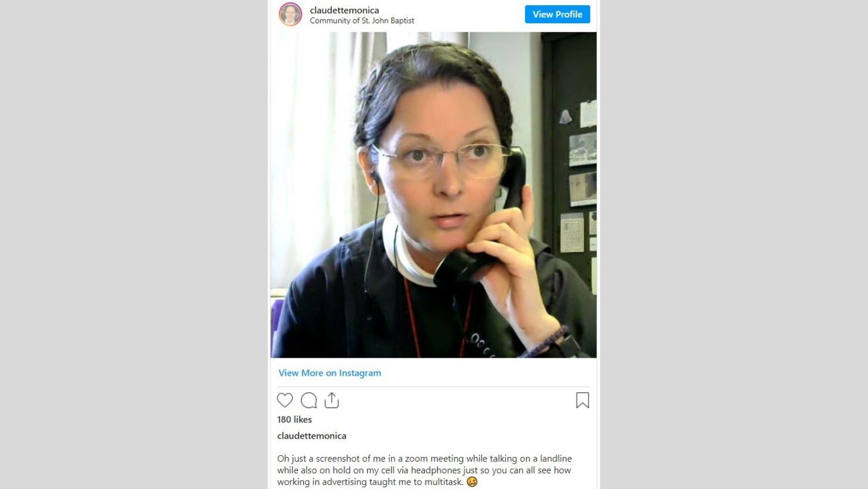Screen dimensions: 868x489
Task: Click the heart like icon
Action: 285,400
